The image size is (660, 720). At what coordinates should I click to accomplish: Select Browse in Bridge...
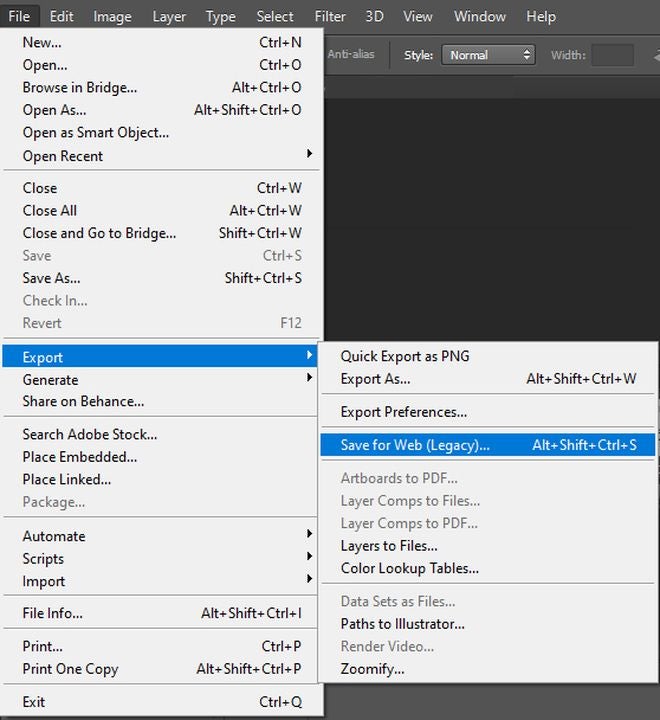pyautogui.click(x=162, y=87)
